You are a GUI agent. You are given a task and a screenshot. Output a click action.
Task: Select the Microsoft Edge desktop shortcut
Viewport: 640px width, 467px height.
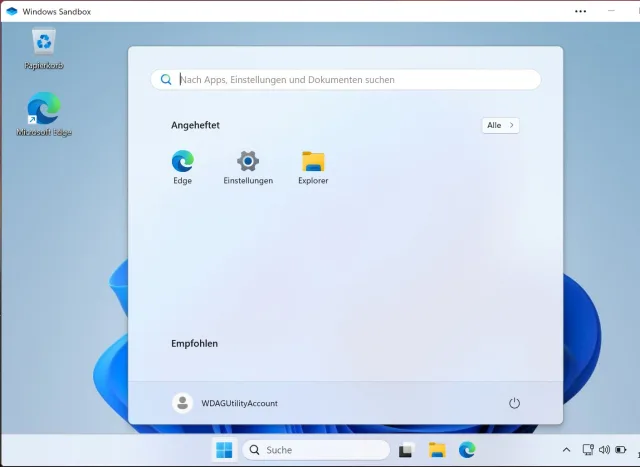pyautogui.click(x=44, y=115)
